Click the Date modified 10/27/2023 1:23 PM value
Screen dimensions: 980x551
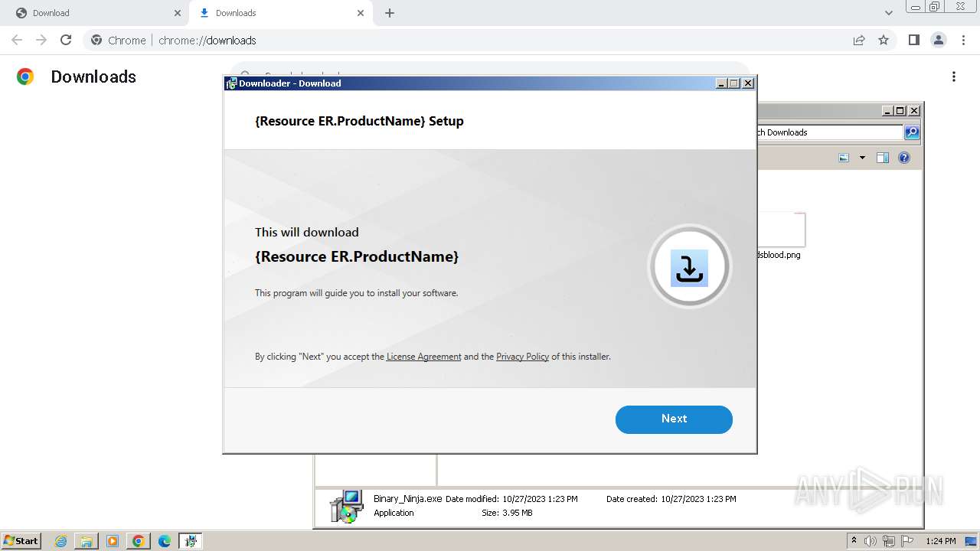[x=540, y=499]
